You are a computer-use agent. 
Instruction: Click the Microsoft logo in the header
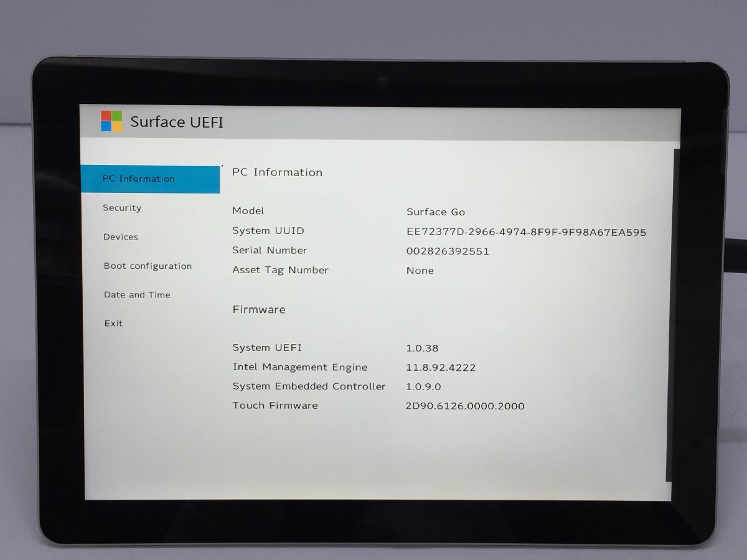[x=112, y=121]
